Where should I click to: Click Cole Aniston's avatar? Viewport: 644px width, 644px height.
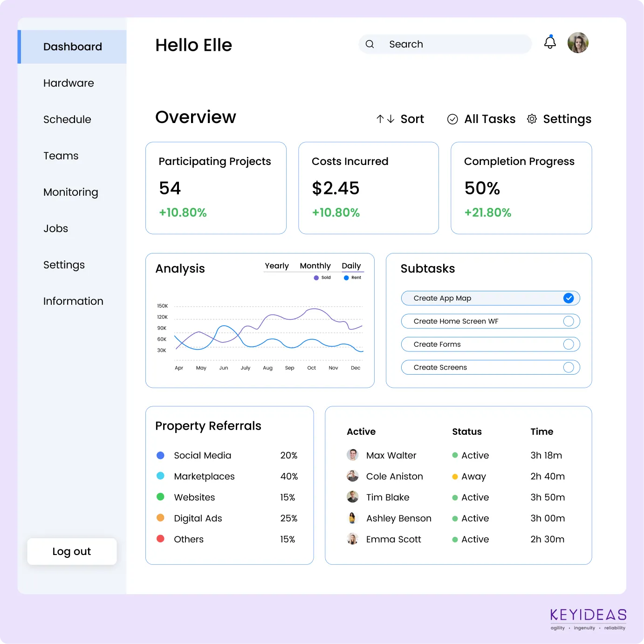click(353, 476)
